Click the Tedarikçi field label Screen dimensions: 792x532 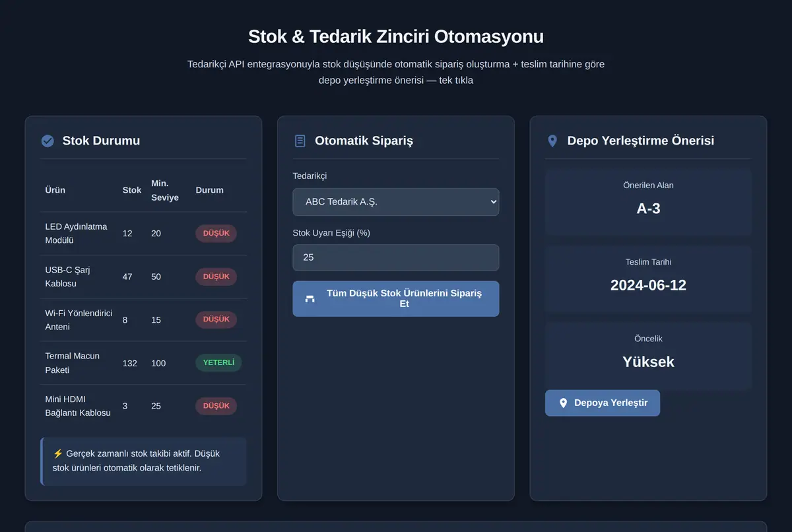[x=310, y=176]
